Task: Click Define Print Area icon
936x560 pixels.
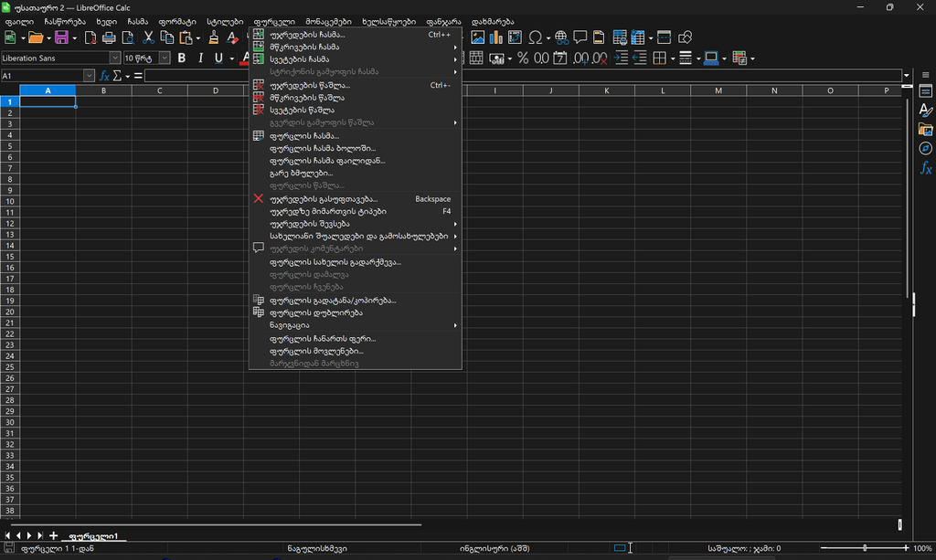Action: point(620,37)
